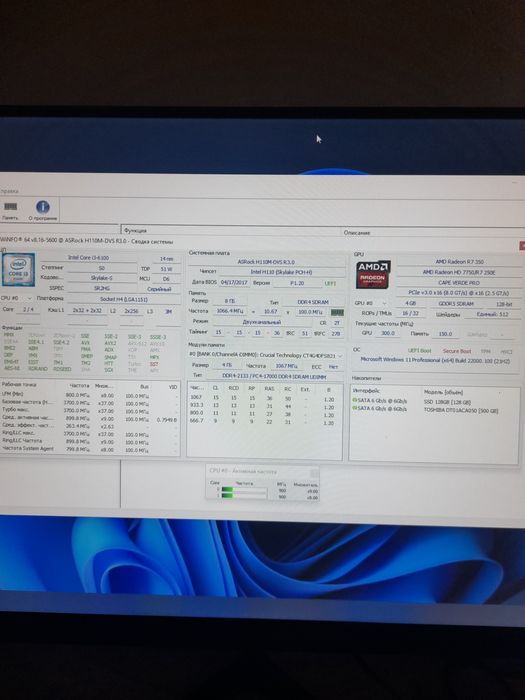
Task: Click the BIOS version P1.20 field
Action: point(297,283)
